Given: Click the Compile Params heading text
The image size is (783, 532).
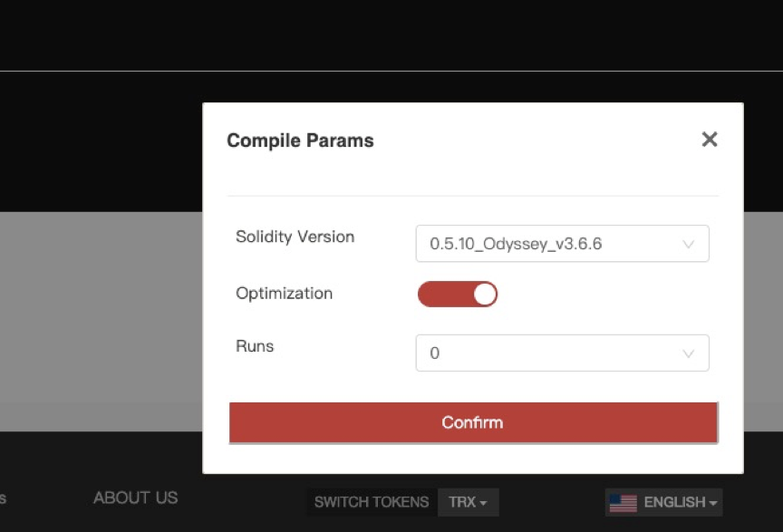Looking at the screenshot, I should pos(300,140).
